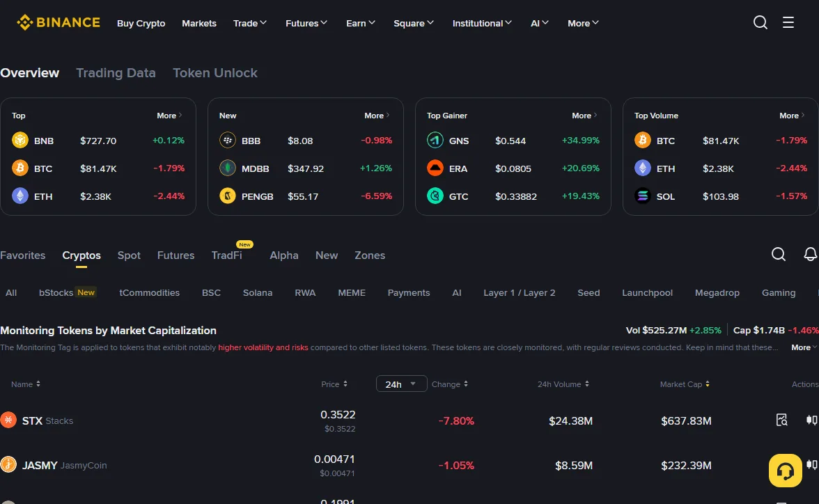
Task: Click the GTC token icon
Action: click(435, 196)
